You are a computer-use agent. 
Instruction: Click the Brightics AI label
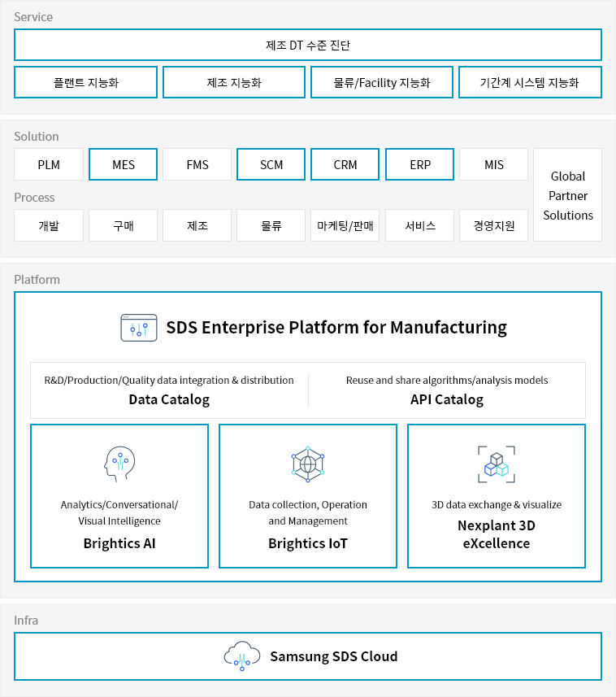[x=119, y=543]
